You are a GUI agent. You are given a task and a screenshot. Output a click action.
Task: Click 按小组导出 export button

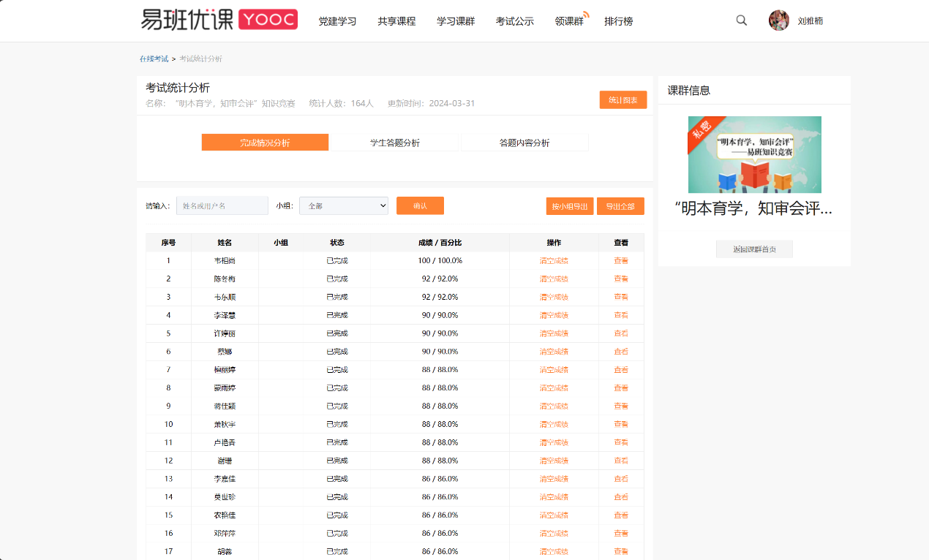[570, 206]
